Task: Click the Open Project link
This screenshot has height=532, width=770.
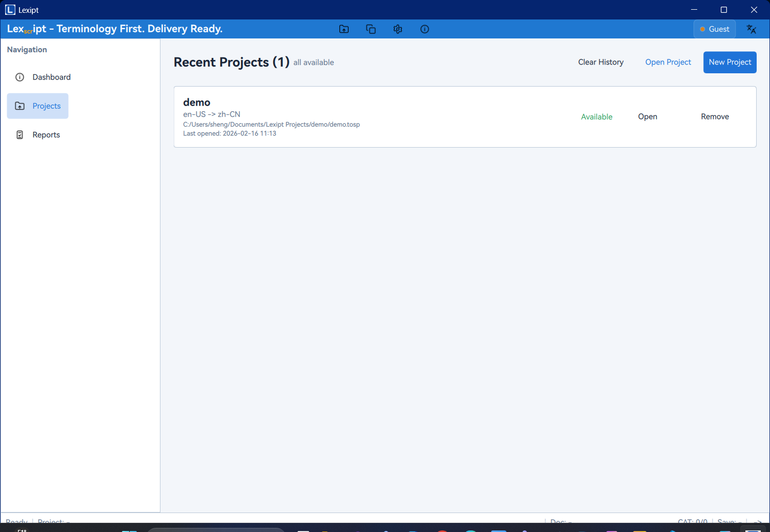Action: 668,63
